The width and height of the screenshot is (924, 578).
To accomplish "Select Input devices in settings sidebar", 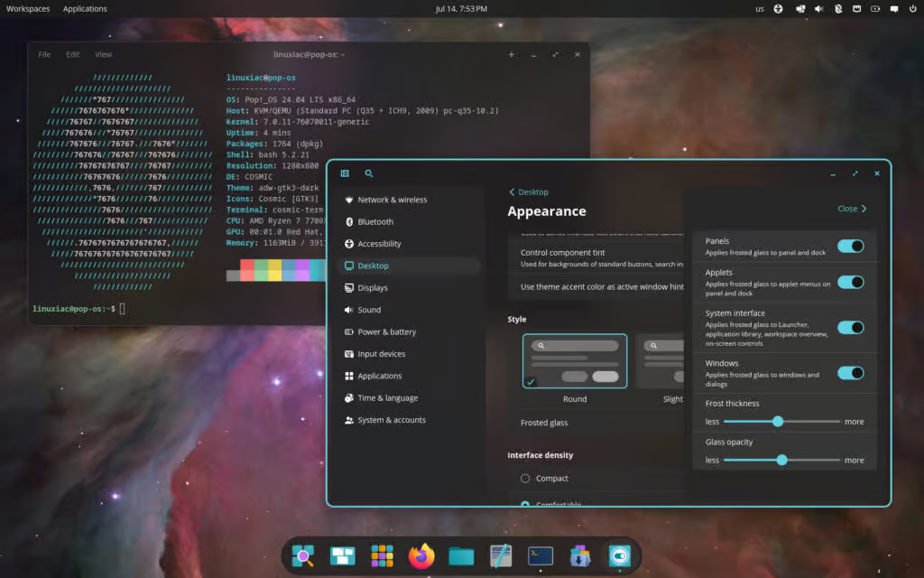I will pyautogui.click(x=410, y=354).
